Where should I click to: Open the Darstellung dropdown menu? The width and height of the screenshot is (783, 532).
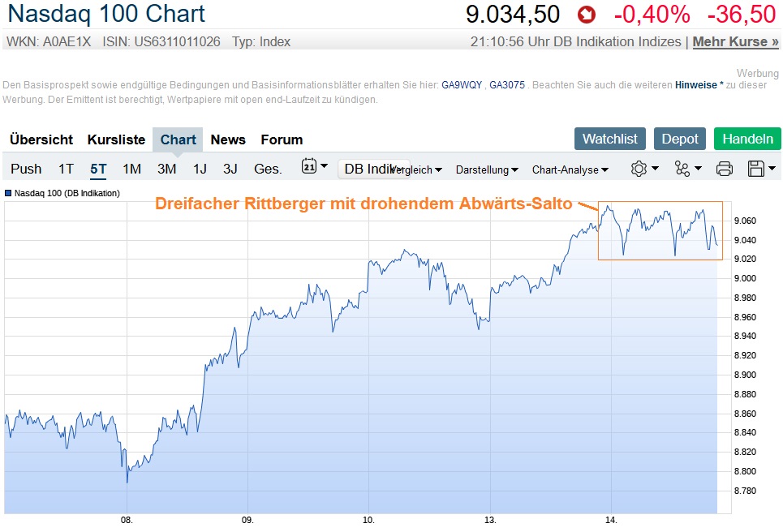click(x=487, y=169)
